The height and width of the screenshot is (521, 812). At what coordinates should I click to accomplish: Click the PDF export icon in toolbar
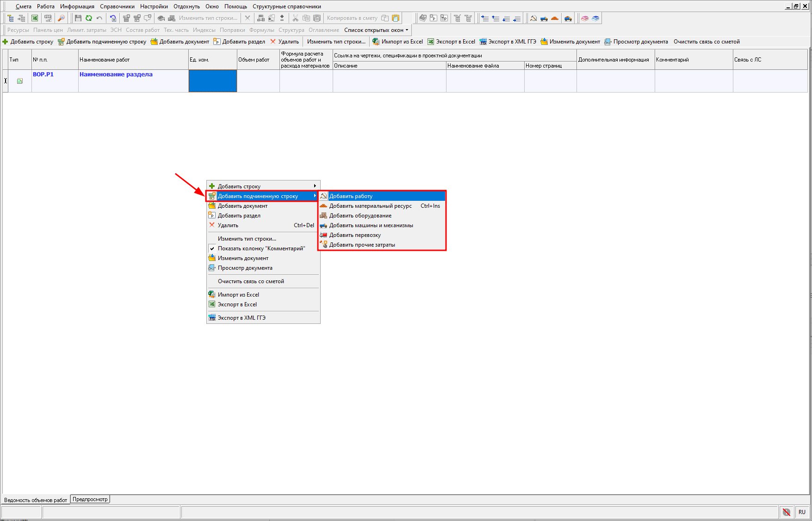[x=48, y=18]
